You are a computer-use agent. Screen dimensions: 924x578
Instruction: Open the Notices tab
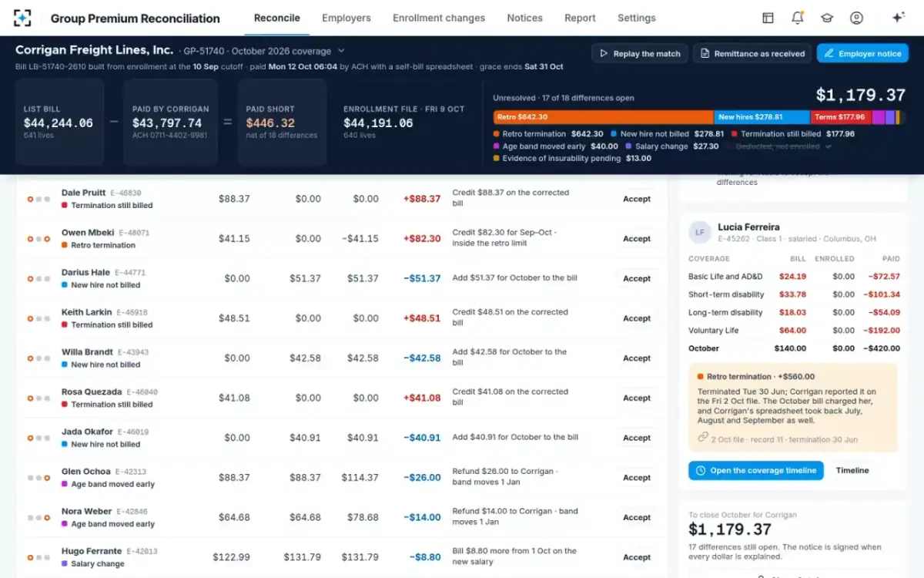[x=525, y=18]
